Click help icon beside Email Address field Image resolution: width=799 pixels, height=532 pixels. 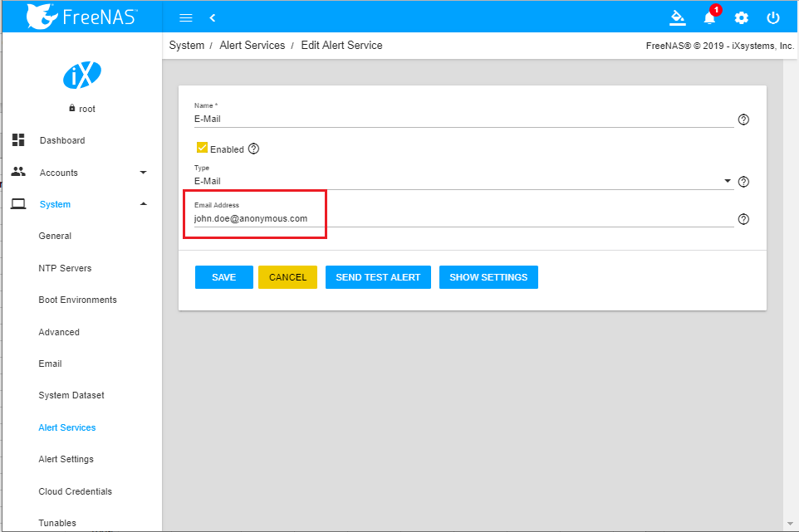coord(743,219)
